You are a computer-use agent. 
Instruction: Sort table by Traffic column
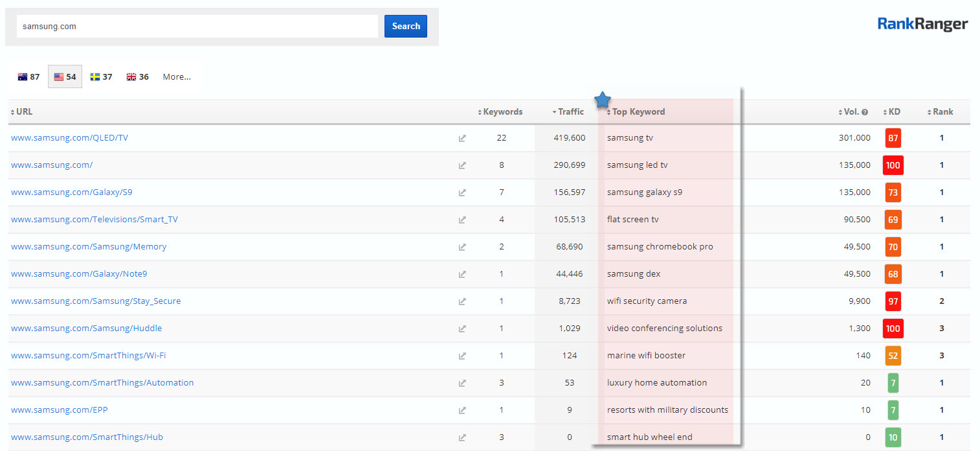click(570, 111)
